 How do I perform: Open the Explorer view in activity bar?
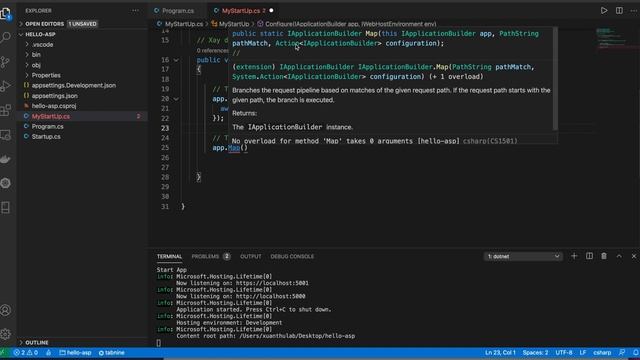6,13
